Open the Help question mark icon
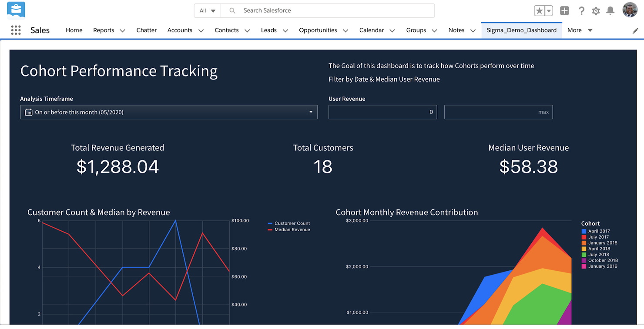This screenshot has height=329, width=644. 582,10
